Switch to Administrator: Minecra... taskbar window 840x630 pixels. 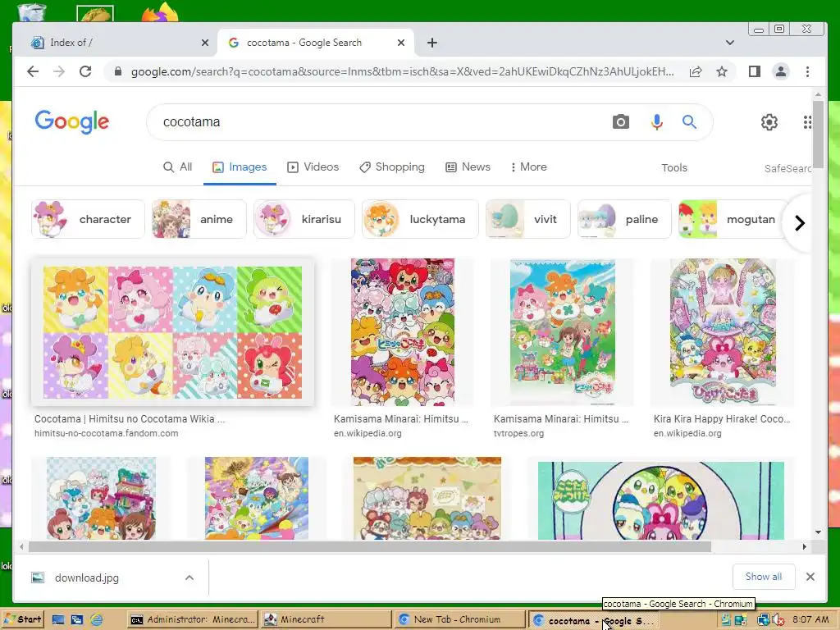tap(193, 619)
